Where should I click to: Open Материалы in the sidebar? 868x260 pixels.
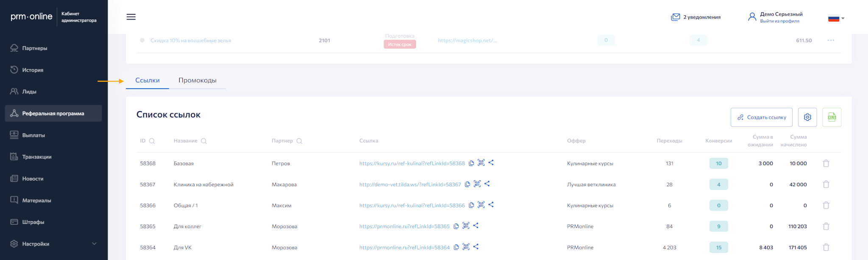click(x=53, y=200)
